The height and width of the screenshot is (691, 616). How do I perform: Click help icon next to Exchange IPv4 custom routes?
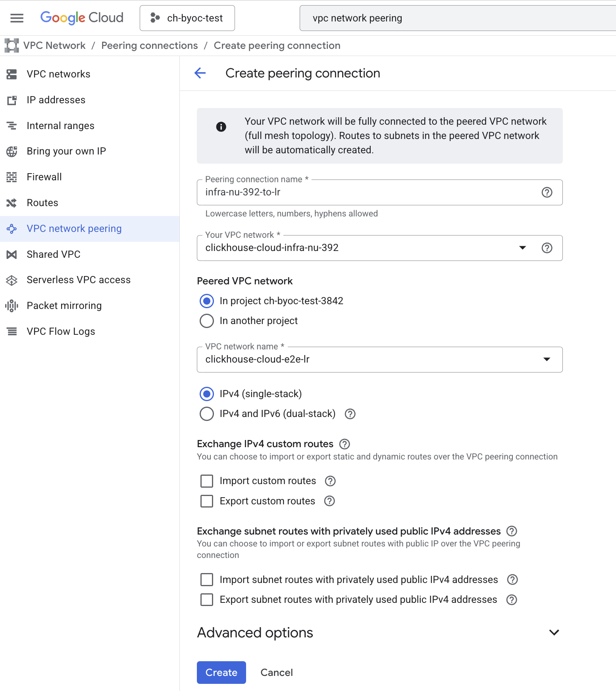click(x=344, y=444)
